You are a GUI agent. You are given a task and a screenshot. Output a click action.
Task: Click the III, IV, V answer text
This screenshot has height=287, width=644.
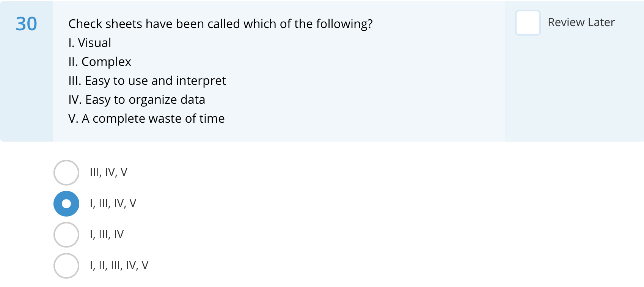(108, 172)
